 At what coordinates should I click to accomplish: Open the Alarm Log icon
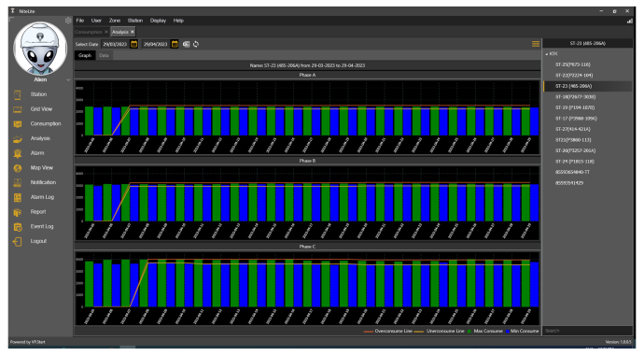(18, 198)
